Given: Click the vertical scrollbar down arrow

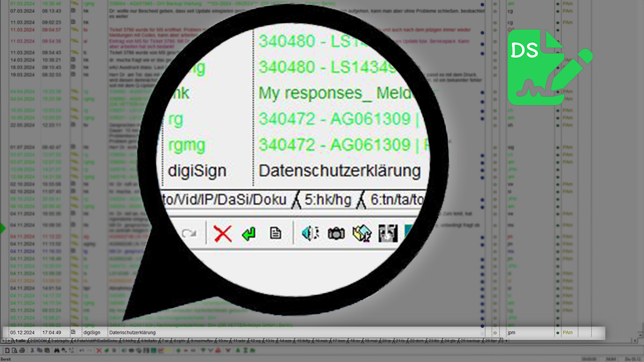Looking at the screenshot, I should point(641,336).
